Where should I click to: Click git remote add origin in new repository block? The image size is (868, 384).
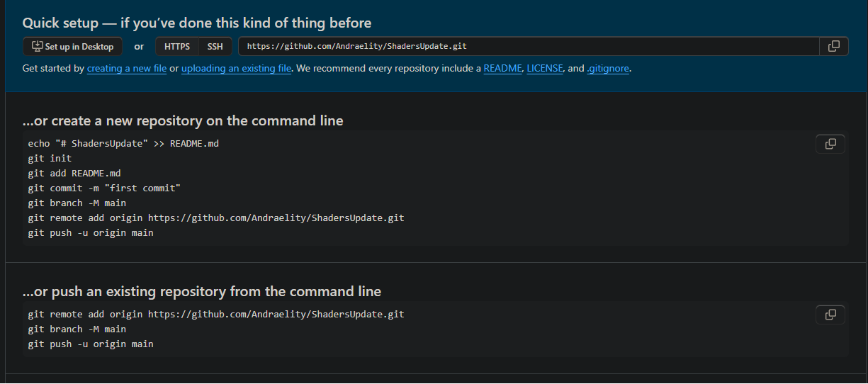point(216,218)
